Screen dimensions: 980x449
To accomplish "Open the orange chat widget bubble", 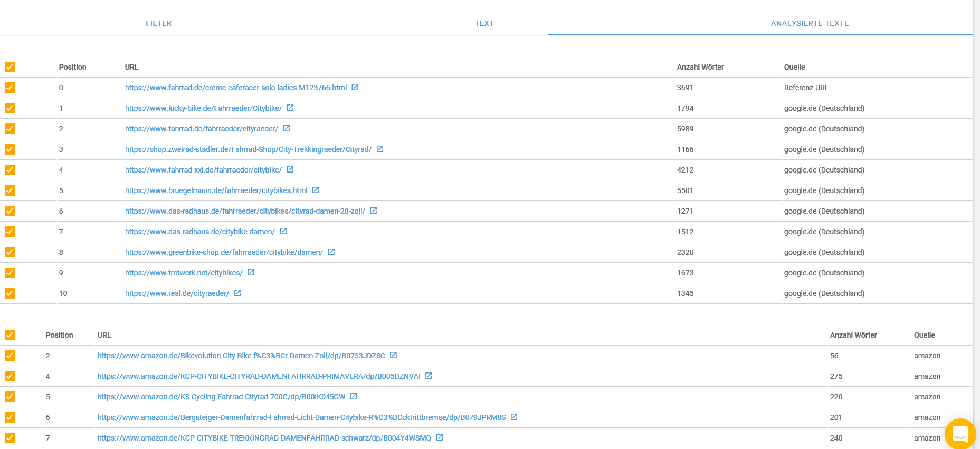I will pyautogui.click(x=960, y=434).
